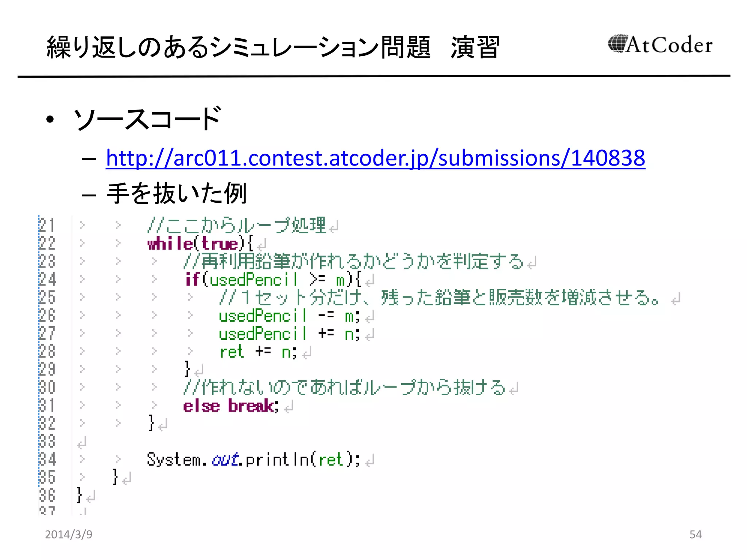This screenshot has width=747, height=560.
Task: Click the closing brace on line 35
Action: point(115,477)
